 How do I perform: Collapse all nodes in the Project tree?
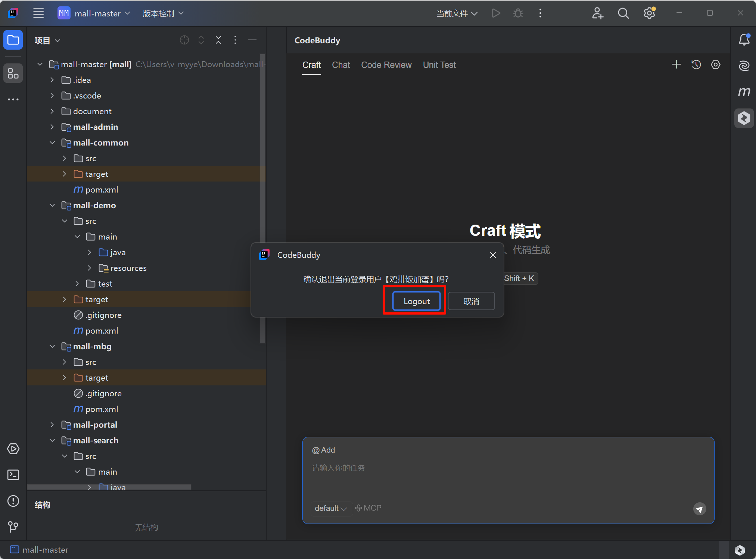pyautogui.click(x=218, y=40)
